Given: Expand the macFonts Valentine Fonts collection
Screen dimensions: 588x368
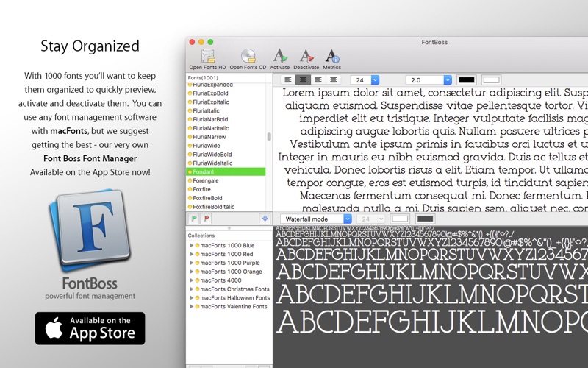Looking at the screenshot, I should (192, 306).
